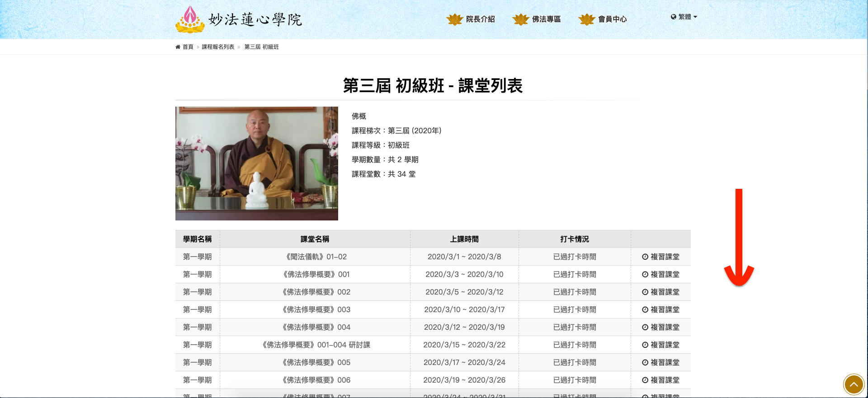Screen dimensions: 868x398
Task: Open 複習課堂 for 《佛法修學概要》004
Action: point(660,327)
